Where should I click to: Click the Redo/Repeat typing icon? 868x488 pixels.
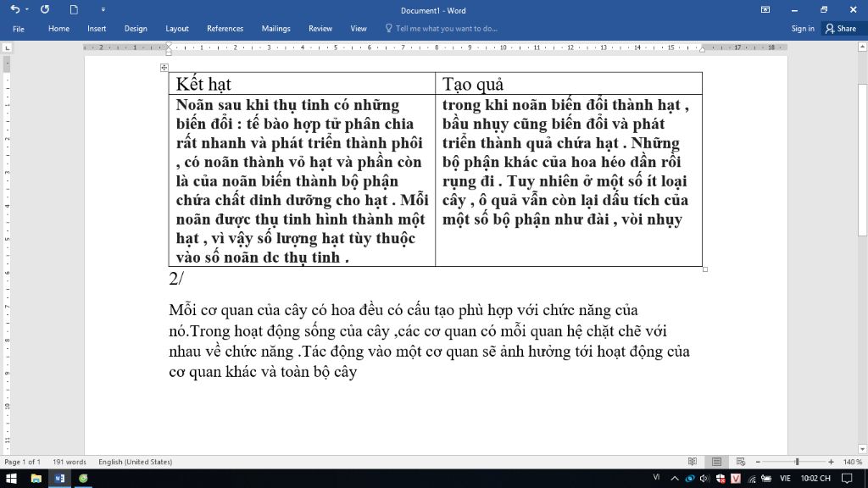coord(45,9)
